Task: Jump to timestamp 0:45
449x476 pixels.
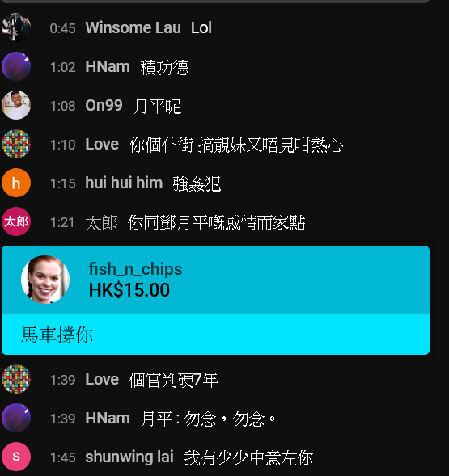Action: point(62,28)
